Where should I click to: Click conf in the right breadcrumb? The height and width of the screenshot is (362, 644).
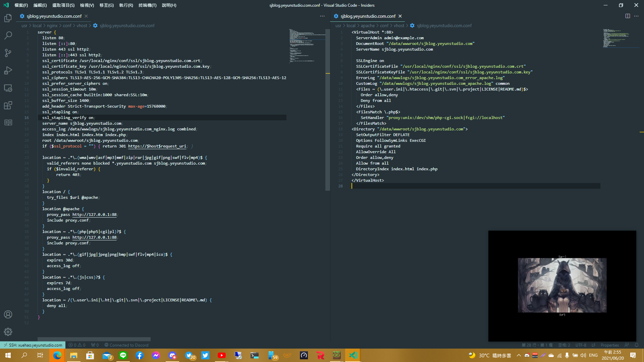pyautogui.click(x=384, y=25)
